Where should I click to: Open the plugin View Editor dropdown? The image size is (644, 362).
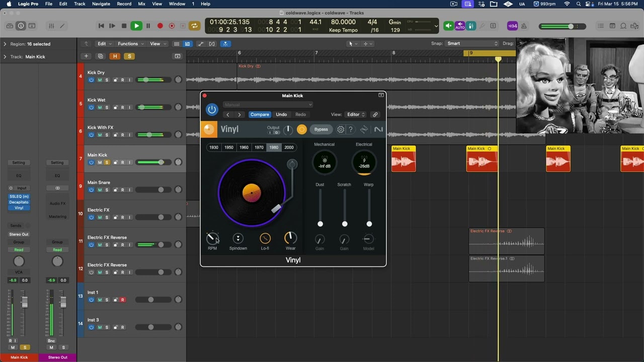(356, 115)
